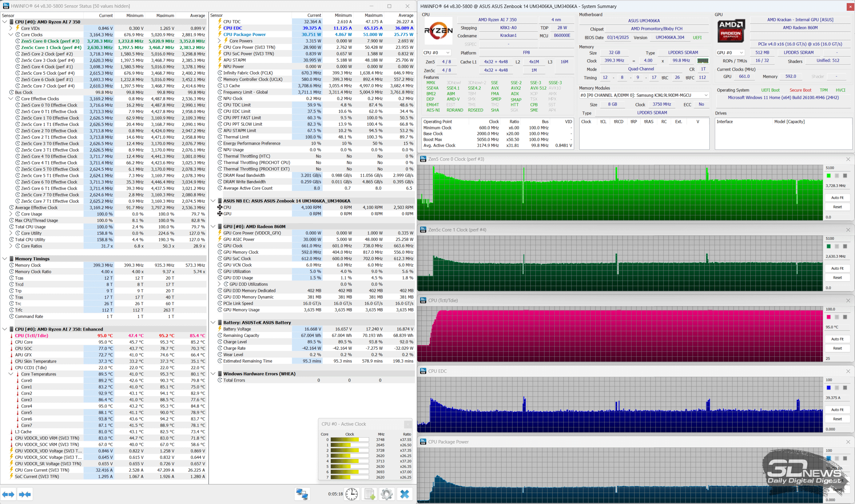This screenshot has height=504, width=855.
Task: Click the chip icon beside GPU [#0] AMD Radeon 860M
Action: click(x=220, y=226)
